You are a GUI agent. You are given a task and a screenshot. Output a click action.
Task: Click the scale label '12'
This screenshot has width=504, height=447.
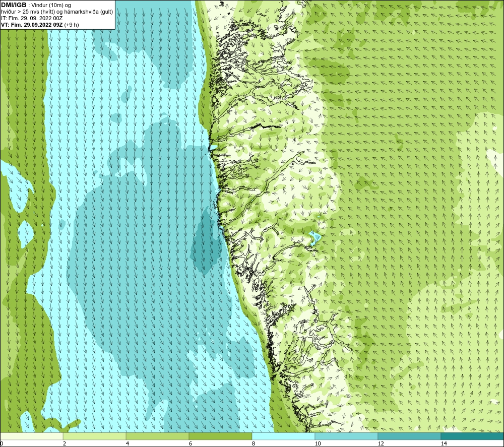381,443
